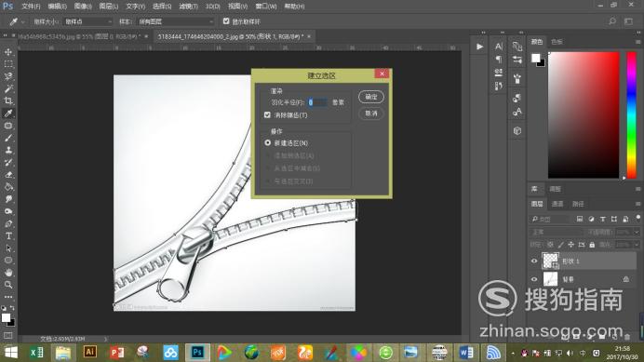The width and height of the screenshot is (644, 362).
Task: Select the Hand tool
Action: 8,273
